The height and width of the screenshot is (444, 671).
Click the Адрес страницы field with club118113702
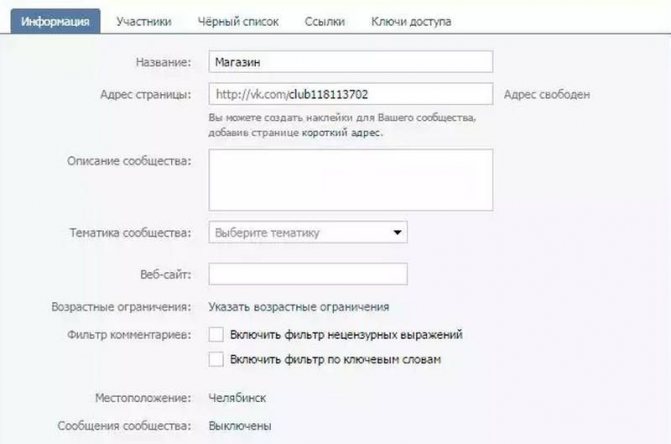pos(351,94)
